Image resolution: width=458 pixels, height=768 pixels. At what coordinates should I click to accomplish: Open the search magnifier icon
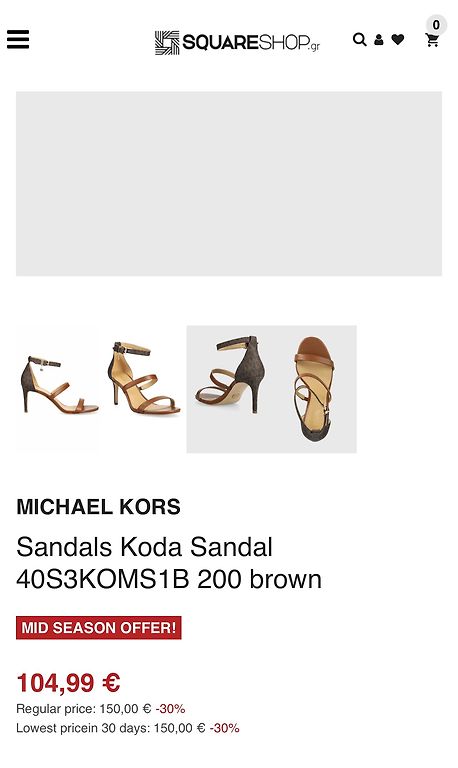(x=360, y=39)
